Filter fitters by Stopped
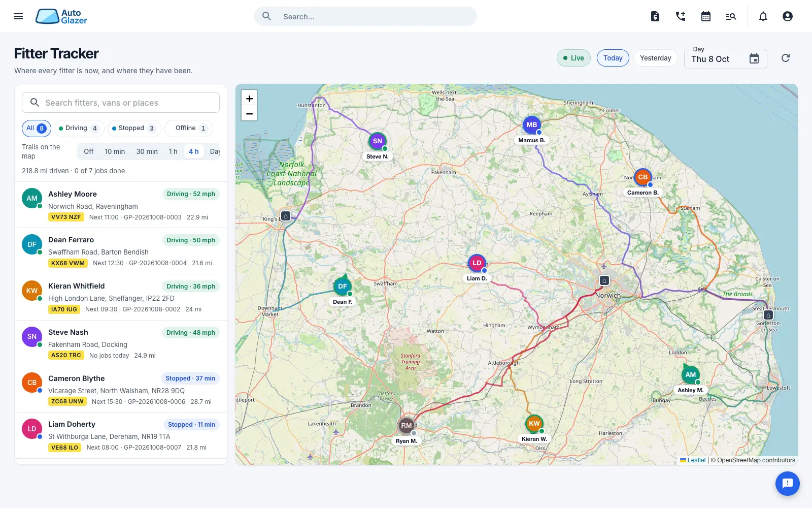The image size is (812, 508). coord(134,129)
